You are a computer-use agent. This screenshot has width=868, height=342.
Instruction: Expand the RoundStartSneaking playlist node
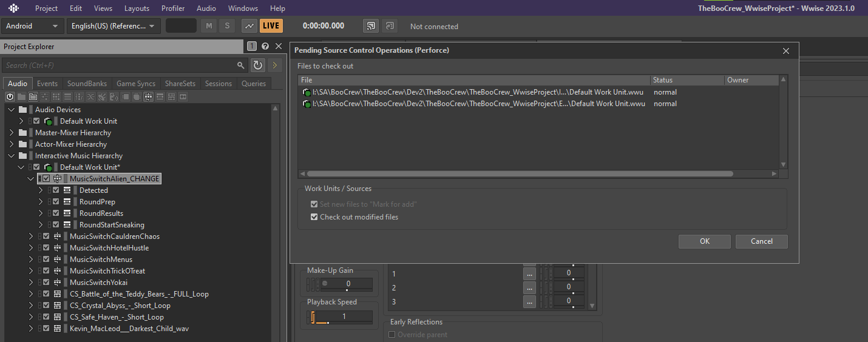tap(41, 225)
